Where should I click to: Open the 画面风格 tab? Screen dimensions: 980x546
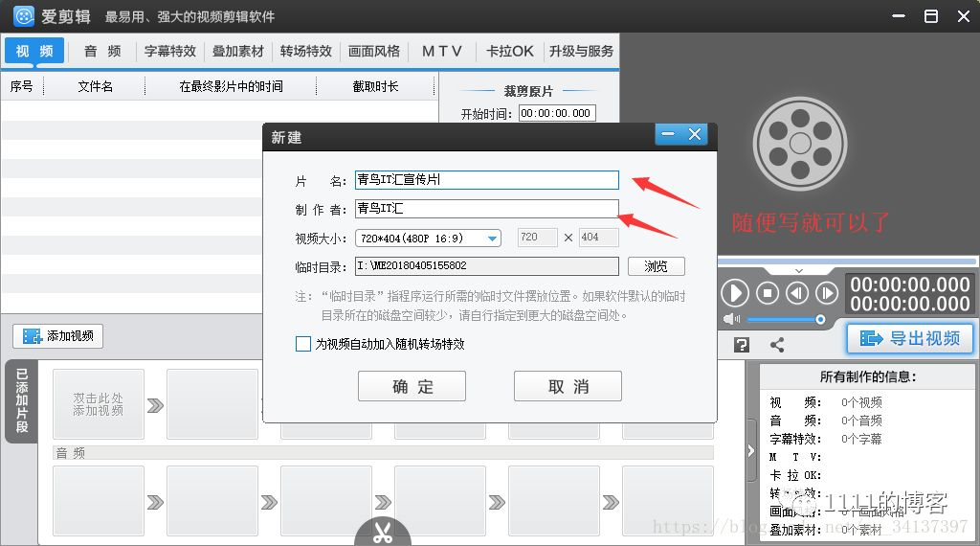[374, 52]
